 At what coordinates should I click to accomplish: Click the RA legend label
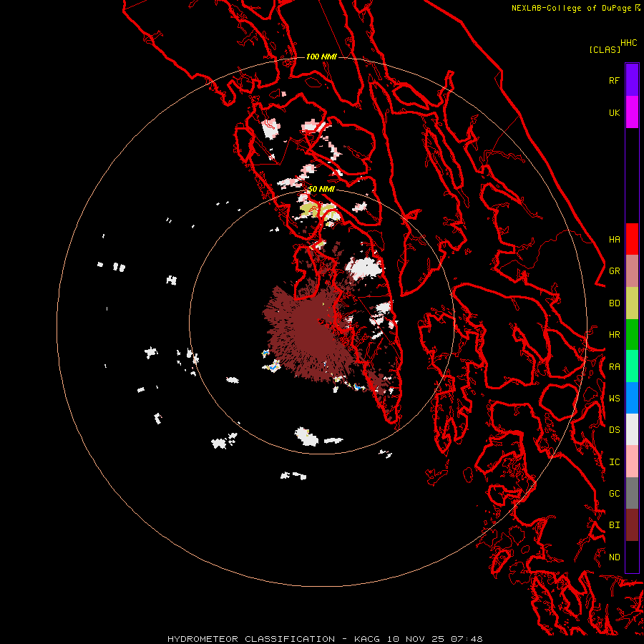coord(614,367)
